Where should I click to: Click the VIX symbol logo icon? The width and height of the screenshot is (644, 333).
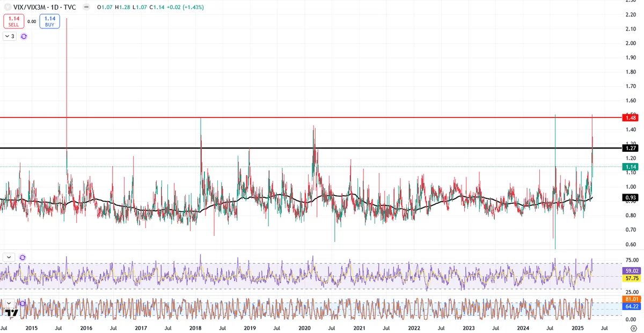pyautogui.click(x=7, y=8)
